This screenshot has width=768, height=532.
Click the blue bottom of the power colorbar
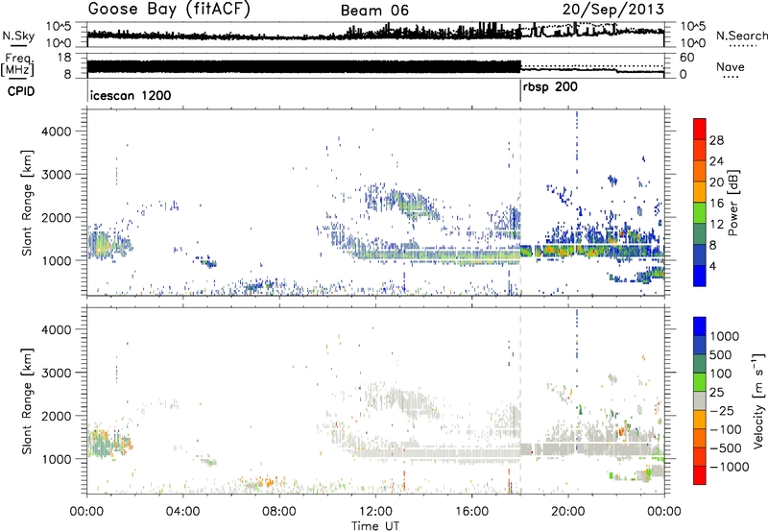pyautogui.click(x=700, y=276)
